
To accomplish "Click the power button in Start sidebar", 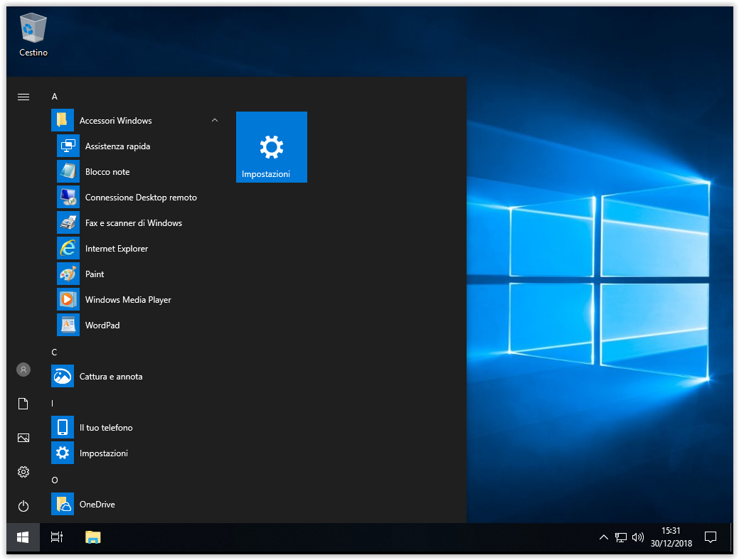I will (23, 506).
